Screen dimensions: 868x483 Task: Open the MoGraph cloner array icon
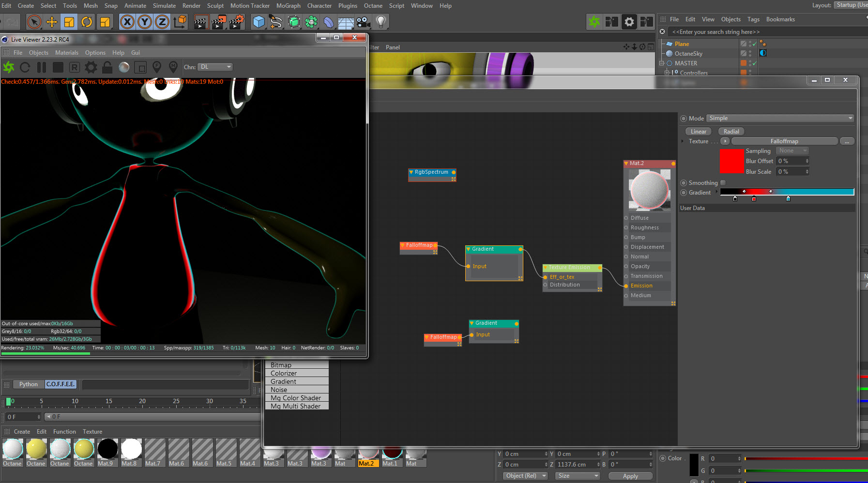click(311, 22)
